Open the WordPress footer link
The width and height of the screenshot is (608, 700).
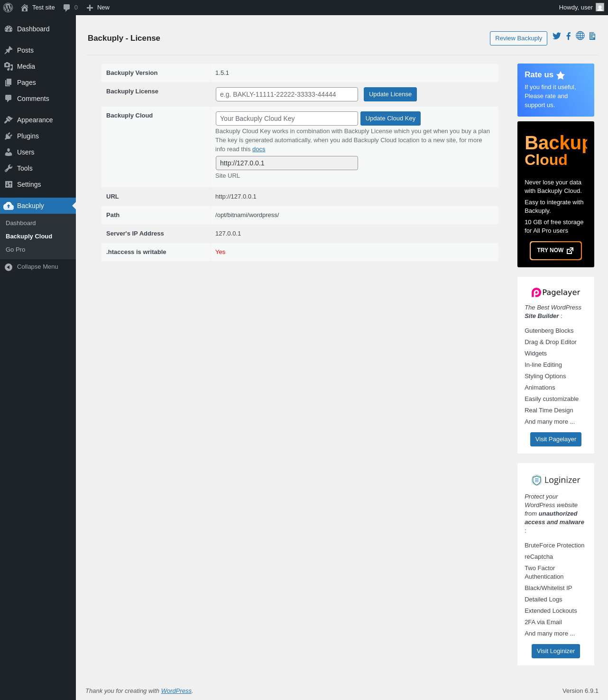176,691
